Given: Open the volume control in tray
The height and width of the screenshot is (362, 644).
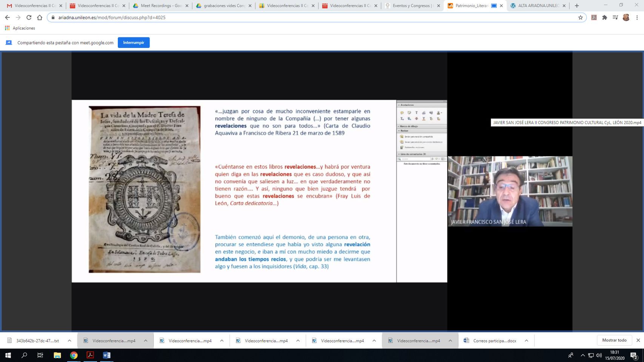Looking at the screenshot, I should [x=599, y=355].
